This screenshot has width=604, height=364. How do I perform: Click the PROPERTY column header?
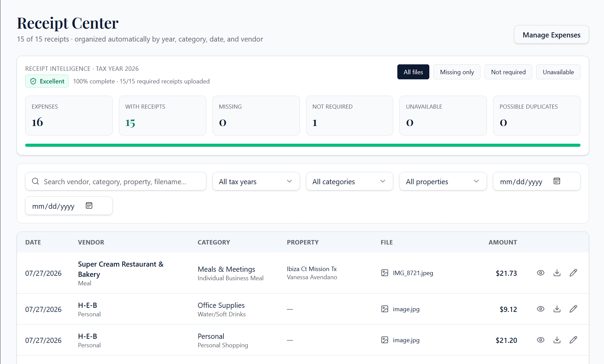303,242
